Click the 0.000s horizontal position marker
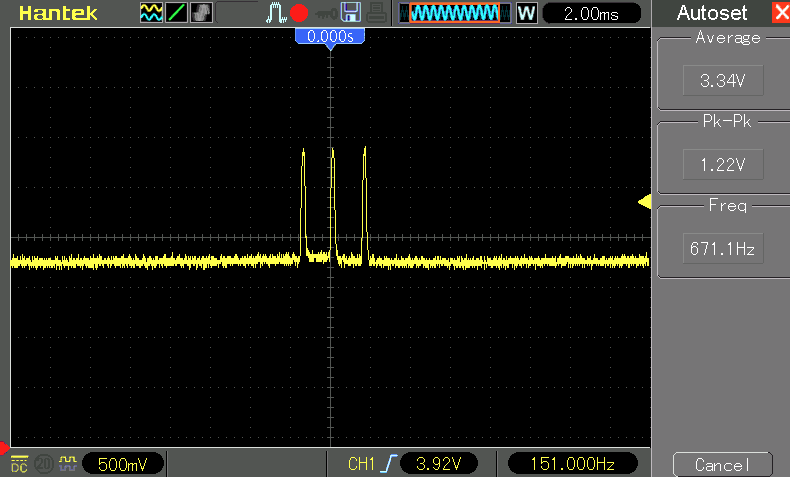The width and height of the screenshot is (790, 477). [x=330, y=35]
